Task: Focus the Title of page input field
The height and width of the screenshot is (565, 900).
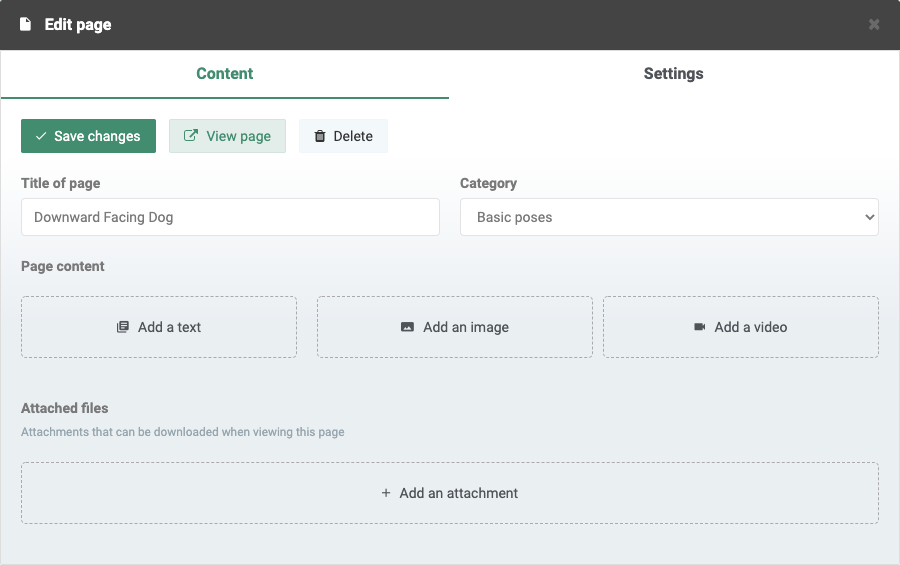Action: [x=230, y=217]
